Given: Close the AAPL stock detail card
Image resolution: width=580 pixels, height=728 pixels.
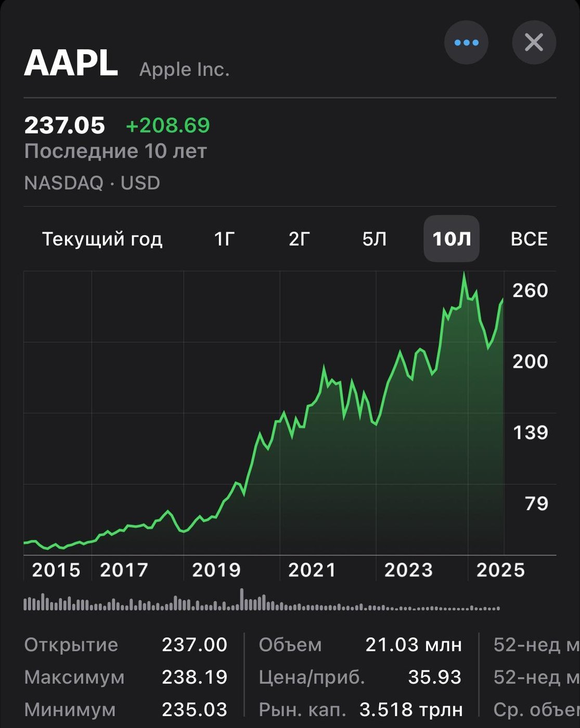Looking at the screenshot, I should (x=534, y=43).
